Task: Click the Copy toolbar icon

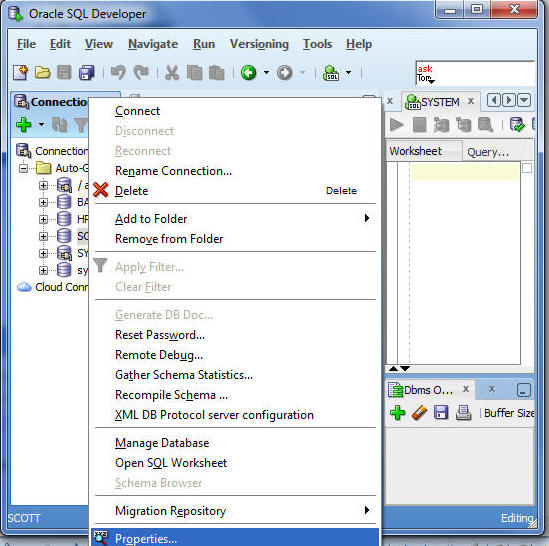Action: 194,72
